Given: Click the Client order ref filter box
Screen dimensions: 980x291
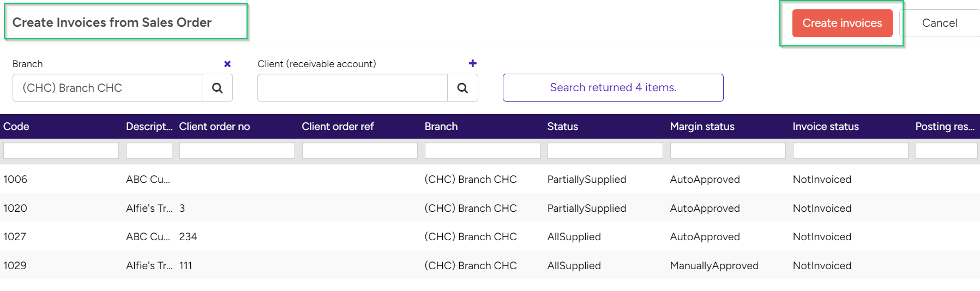Looking at the screenshot, I should click(360, 150).
